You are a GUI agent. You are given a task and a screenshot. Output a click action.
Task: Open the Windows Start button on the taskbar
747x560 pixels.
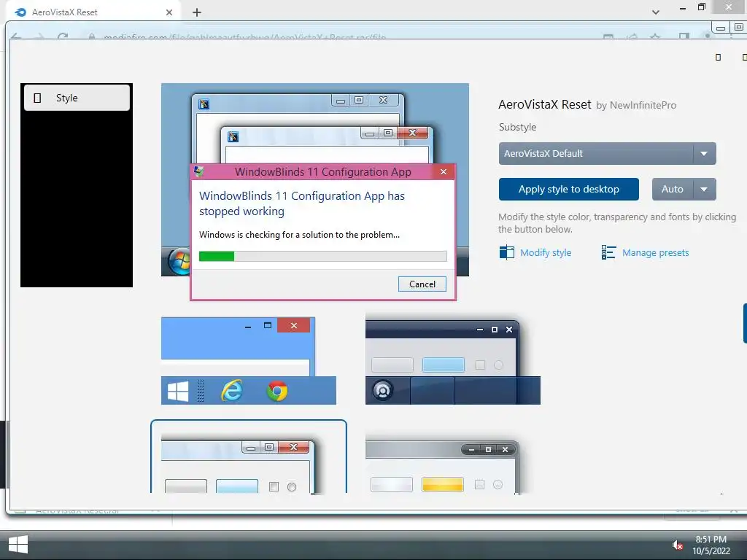coord(18,545)
